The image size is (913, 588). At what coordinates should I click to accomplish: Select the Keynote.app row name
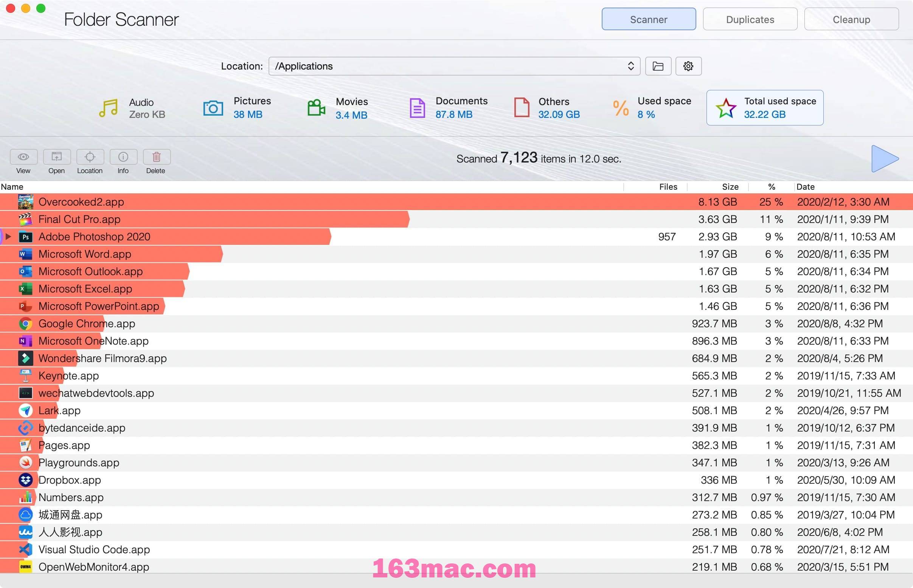69,376
